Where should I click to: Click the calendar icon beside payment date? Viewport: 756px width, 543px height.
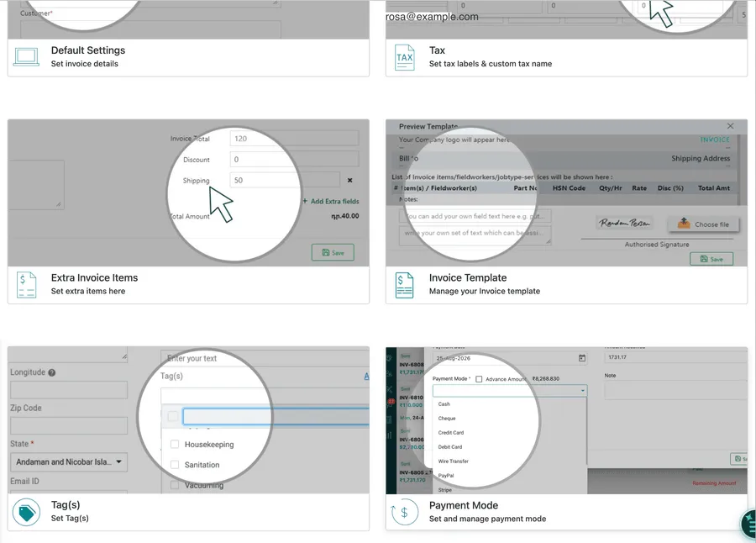[582, 358]
